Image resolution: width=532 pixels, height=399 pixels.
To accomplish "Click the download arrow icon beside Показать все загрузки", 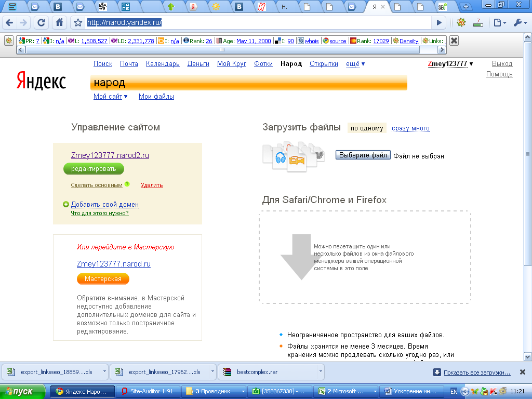I will (437, 372).
